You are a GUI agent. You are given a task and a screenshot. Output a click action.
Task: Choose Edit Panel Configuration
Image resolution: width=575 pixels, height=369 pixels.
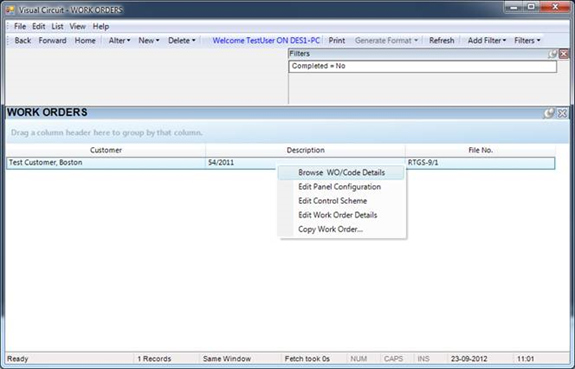[x=340, y=187]
